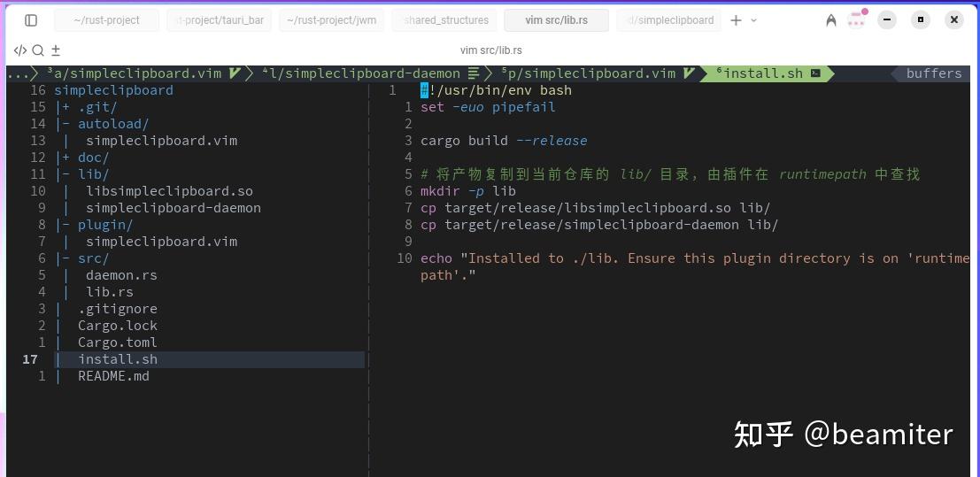
Task: Click the pink notification icon in header
Action: click(856, 19)
